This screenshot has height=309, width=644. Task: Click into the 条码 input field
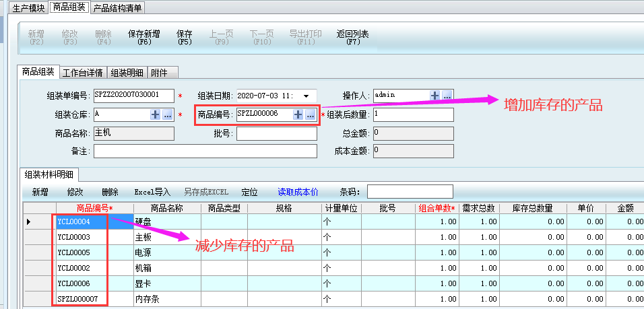click(410, 192)
